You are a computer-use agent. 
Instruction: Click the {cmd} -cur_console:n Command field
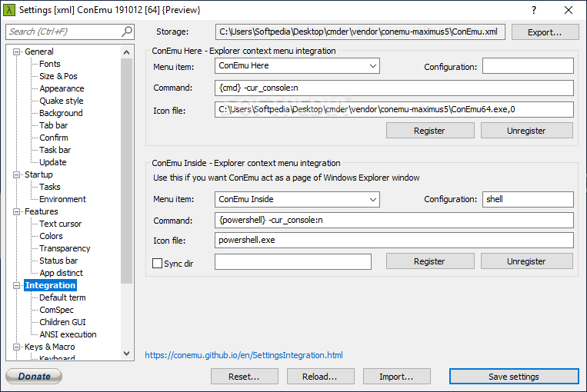(394, 88)
